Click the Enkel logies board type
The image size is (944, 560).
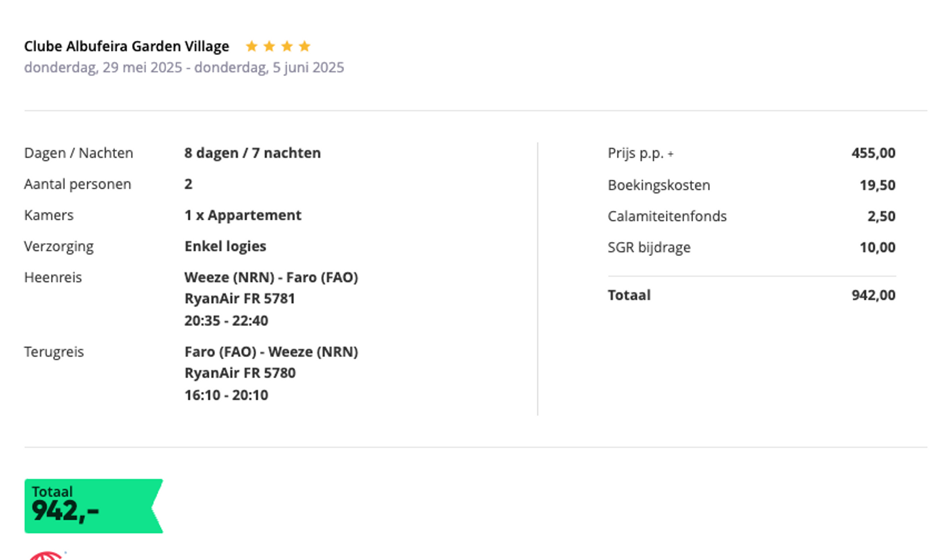click(225, 246)
